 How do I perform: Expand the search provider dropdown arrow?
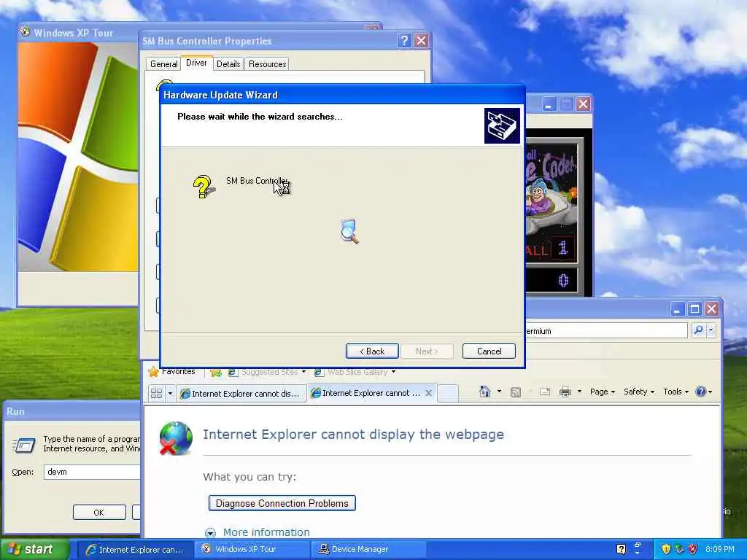click(x=711, y=330)
